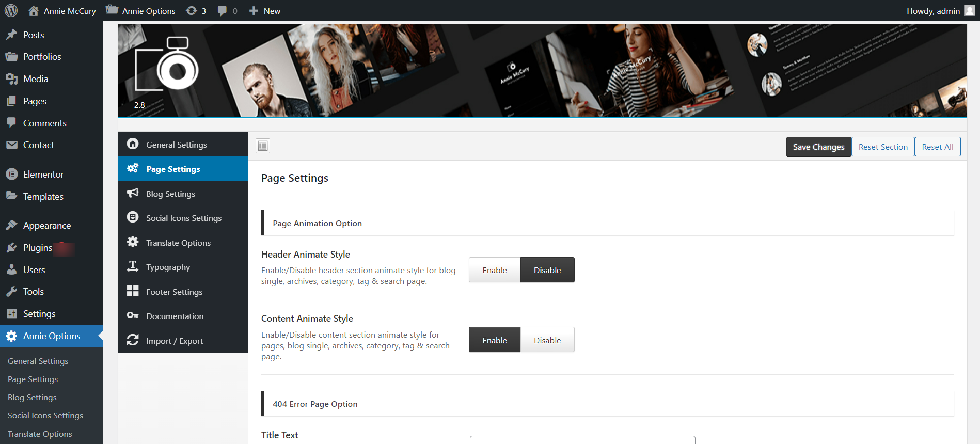Click the Annie McCury theme banner image
Screen dimensions: 980x444
tap(543, 70)
